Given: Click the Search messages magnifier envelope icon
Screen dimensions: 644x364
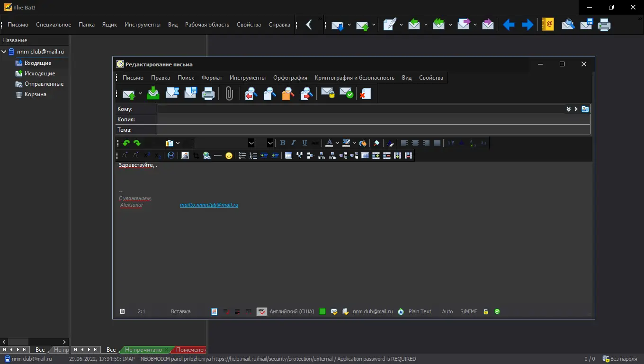Looking at the screenshot, I should click(x=568, y=25).
